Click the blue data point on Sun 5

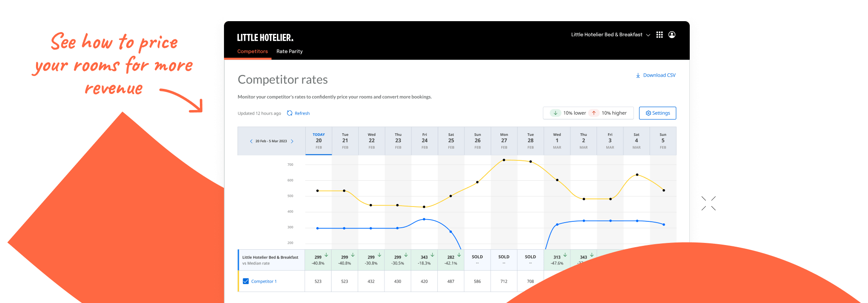coord(663,224)
